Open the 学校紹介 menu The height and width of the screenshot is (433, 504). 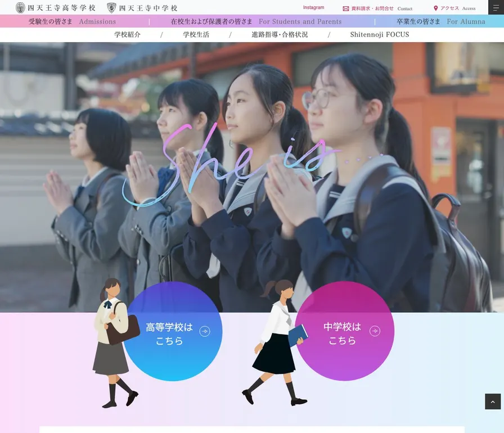[128, 34]
